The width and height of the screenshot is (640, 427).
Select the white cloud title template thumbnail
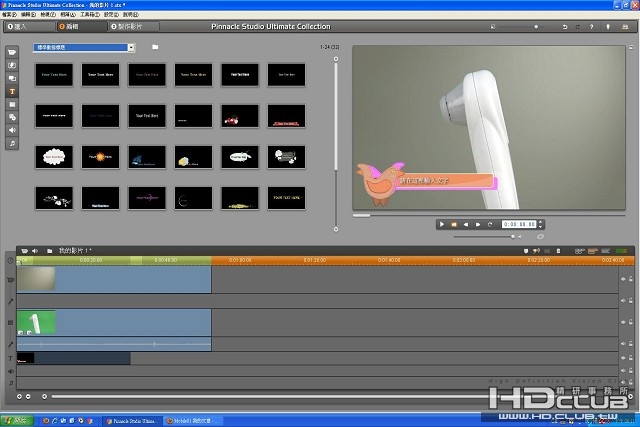(x=54, y=157)
